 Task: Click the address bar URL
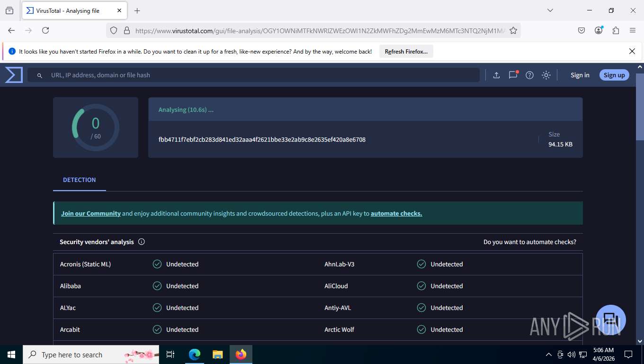pos(320,30)
